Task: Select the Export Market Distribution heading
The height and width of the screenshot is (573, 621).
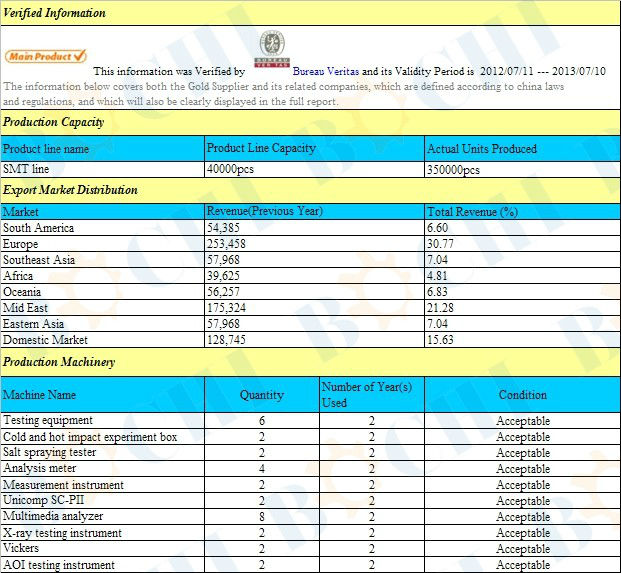Action: tap(70, 190)
